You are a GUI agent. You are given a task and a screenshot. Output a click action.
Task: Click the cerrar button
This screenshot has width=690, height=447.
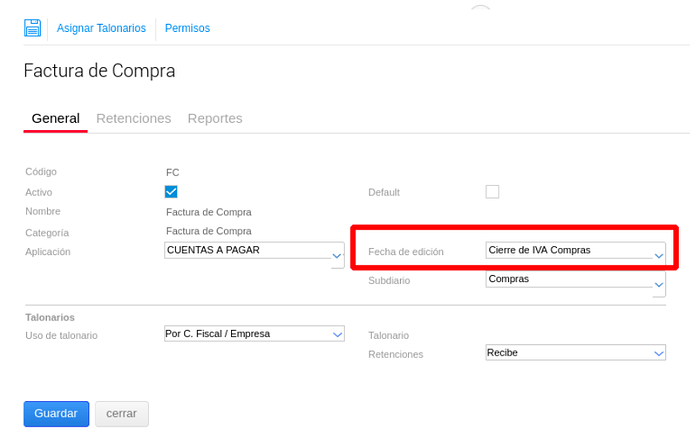pos(122,413)
